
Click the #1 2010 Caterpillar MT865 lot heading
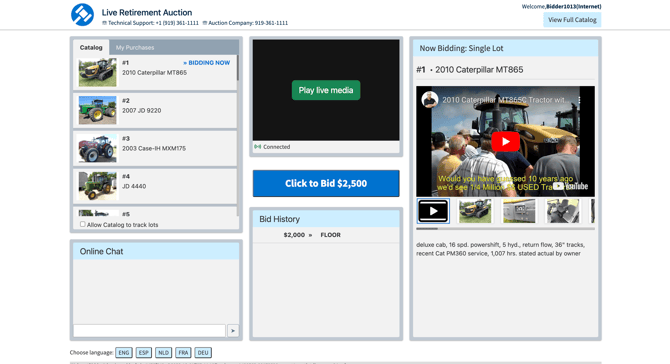click(x=470, y=70)
